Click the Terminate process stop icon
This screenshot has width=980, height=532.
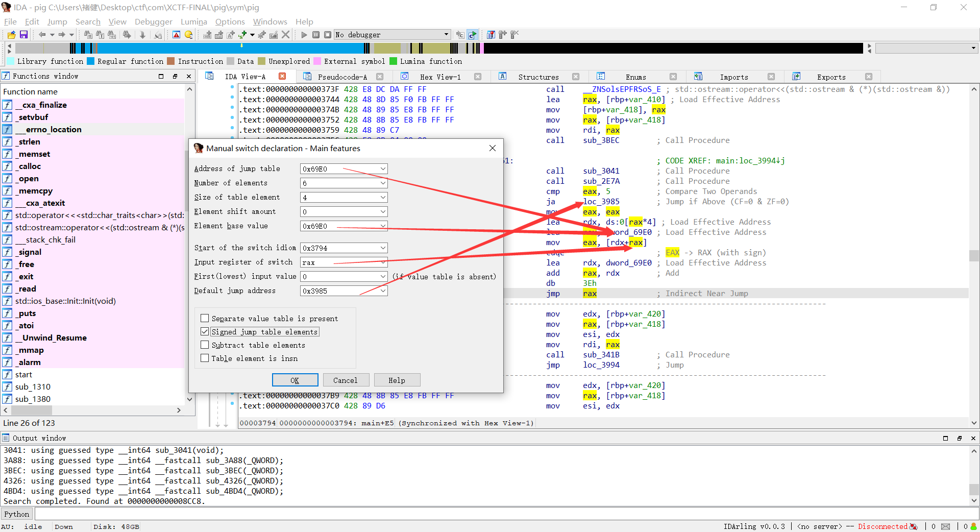pyautogui.click(x=328, y=35)
